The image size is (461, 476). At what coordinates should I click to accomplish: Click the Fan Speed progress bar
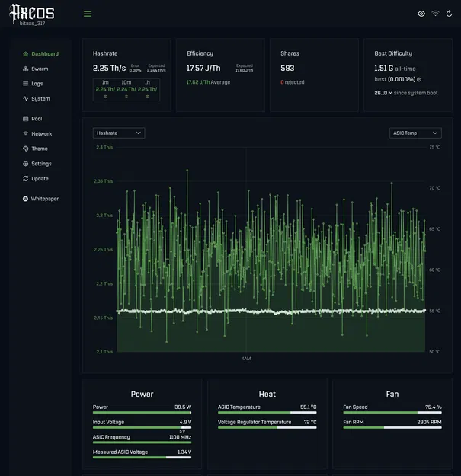point(392,413)
